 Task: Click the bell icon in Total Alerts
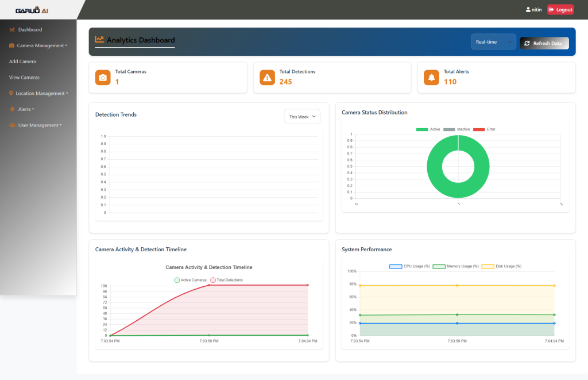point(431,78)
